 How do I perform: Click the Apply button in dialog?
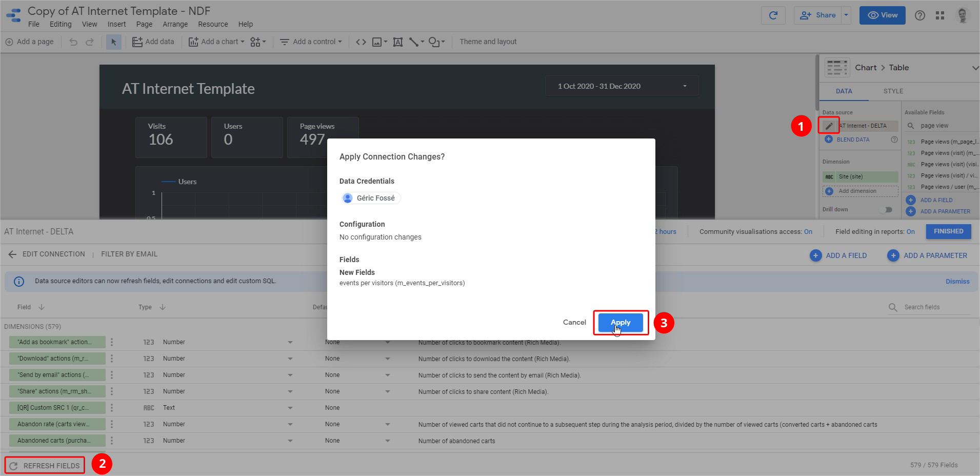621,323
